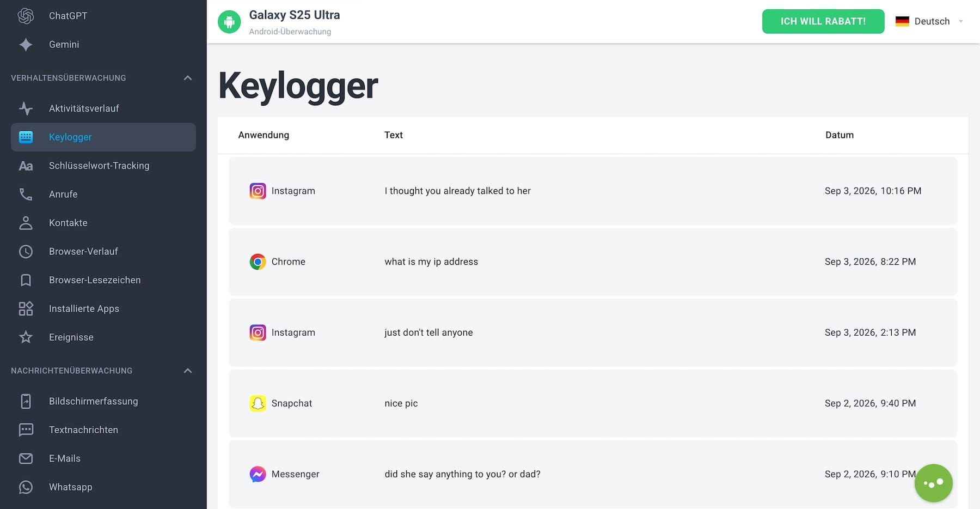Go to Ereignisse sidebar link

(103, 337)
